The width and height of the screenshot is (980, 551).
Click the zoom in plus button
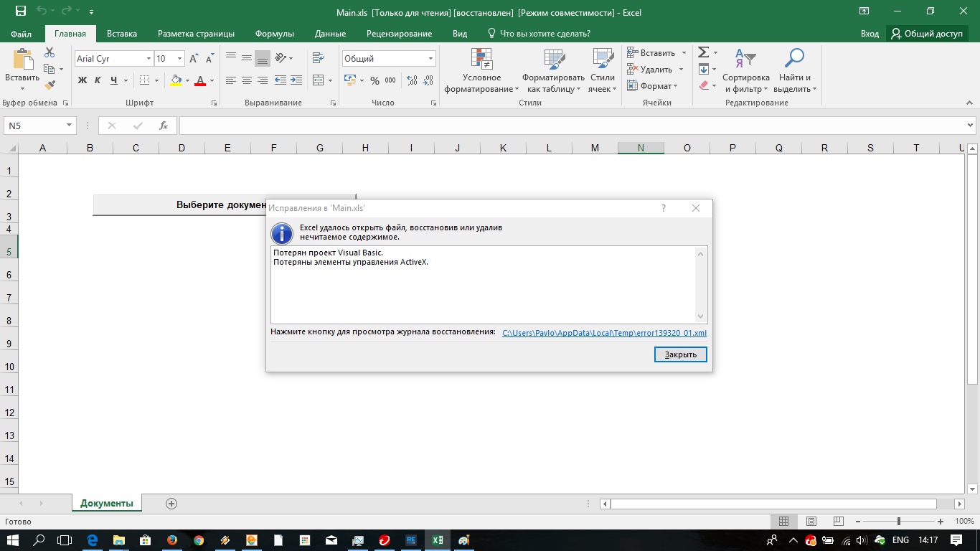(x=941, y=522)
